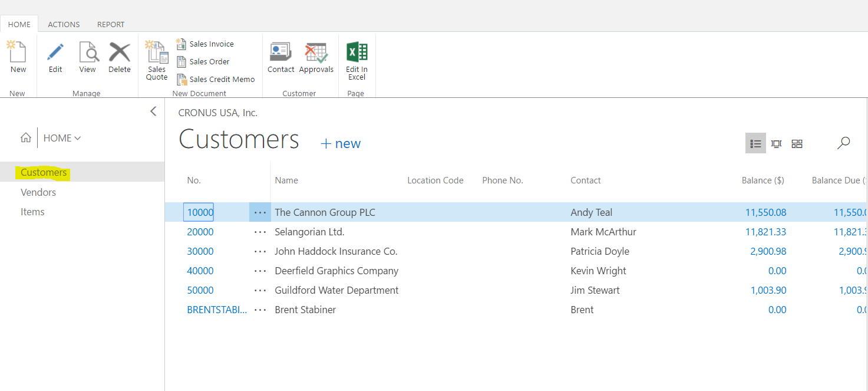Viewport: 868px width, 391px height.
Task: Open the search magnifier for customers
Action: click(x=843, y=143)
